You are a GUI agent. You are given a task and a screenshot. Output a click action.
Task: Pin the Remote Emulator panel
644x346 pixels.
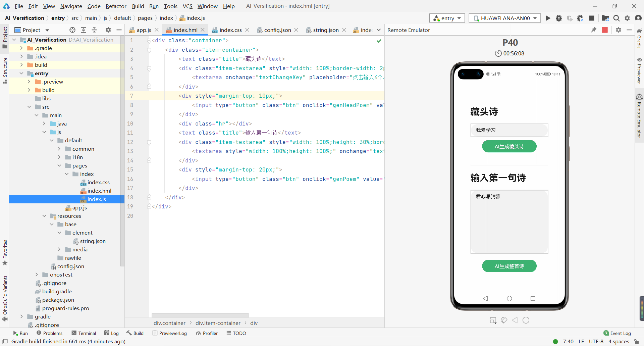(594, 30)
